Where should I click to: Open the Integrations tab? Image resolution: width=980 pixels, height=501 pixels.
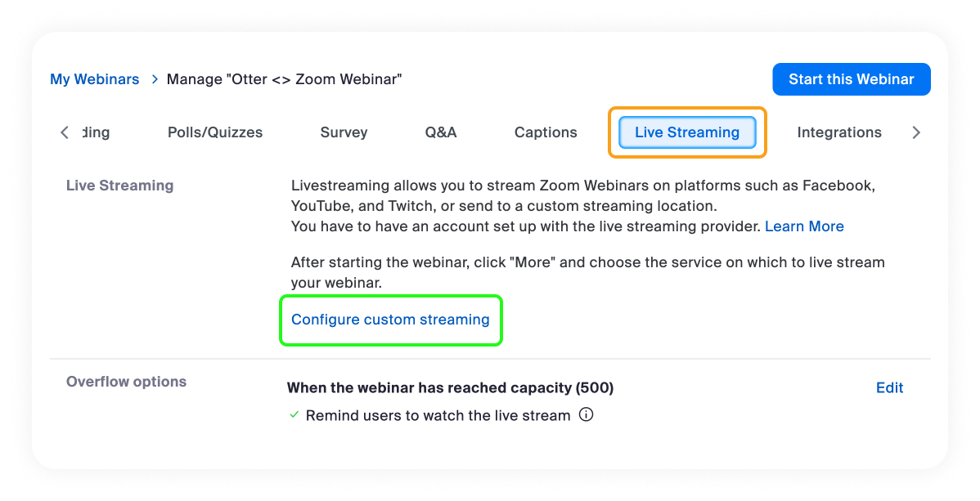pyautogui.click(x=839, y=132)
